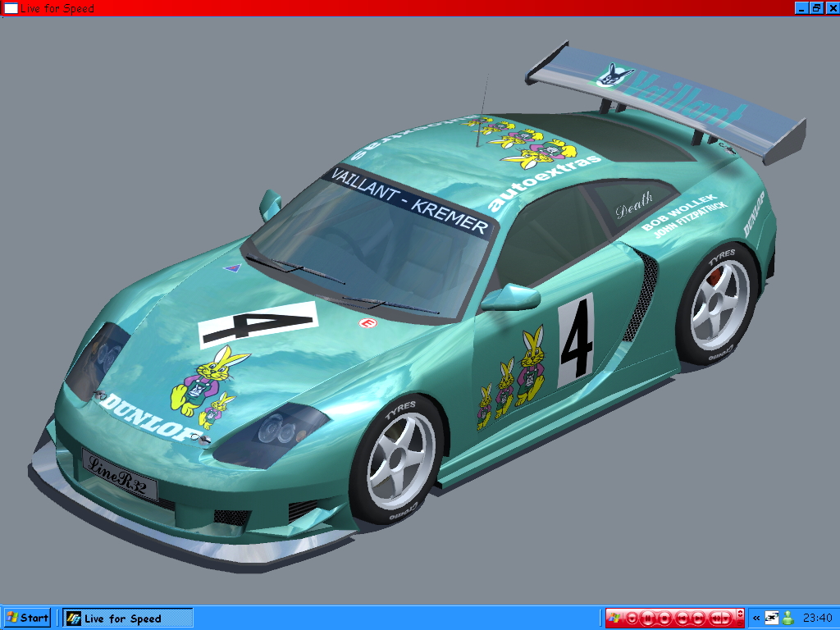Minimize the Live for Speed window
Viewport: 840px width, 630px height.
click(801, 8)
